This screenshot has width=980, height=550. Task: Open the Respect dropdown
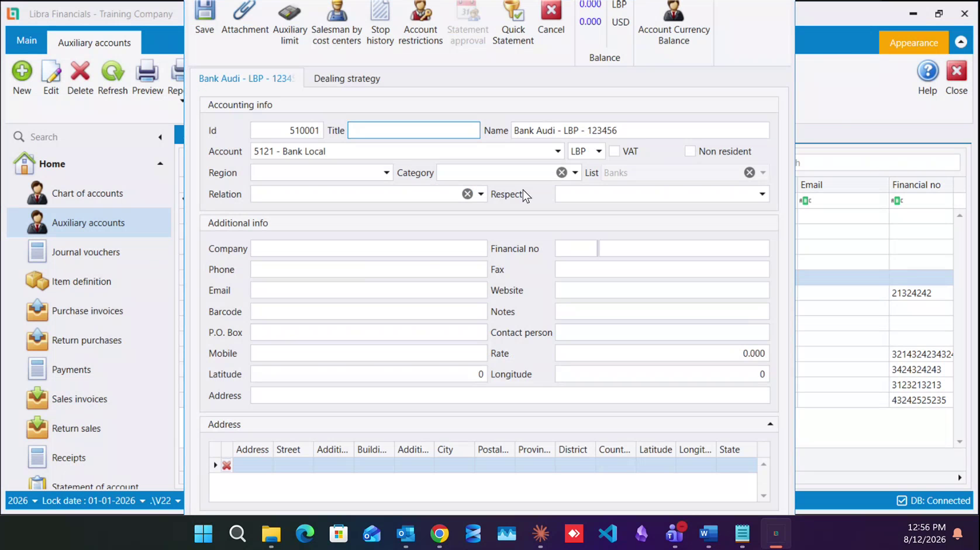click(762, 194)
